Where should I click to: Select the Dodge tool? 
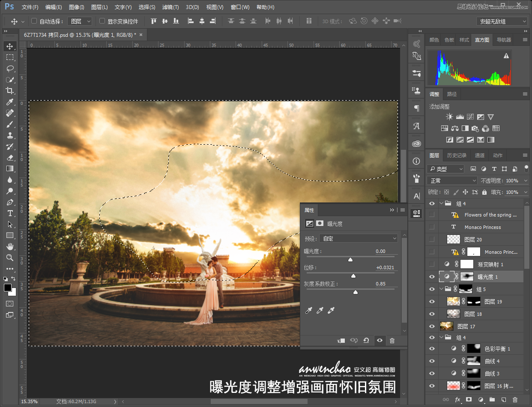[9, 191]
